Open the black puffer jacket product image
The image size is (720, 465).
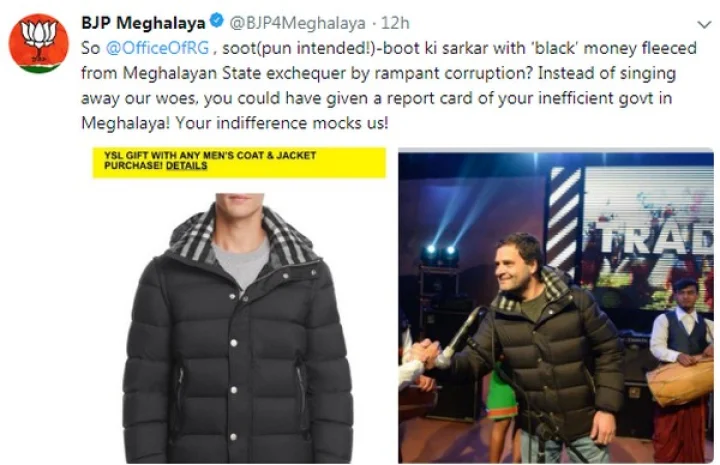click(239, 328)
